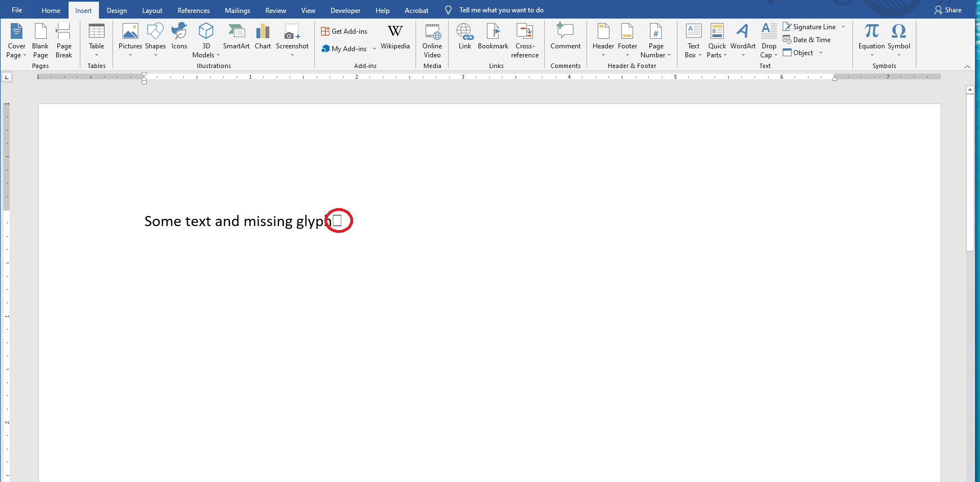
Task: Click the Tell me search box
Action: (x=501, y=10)
